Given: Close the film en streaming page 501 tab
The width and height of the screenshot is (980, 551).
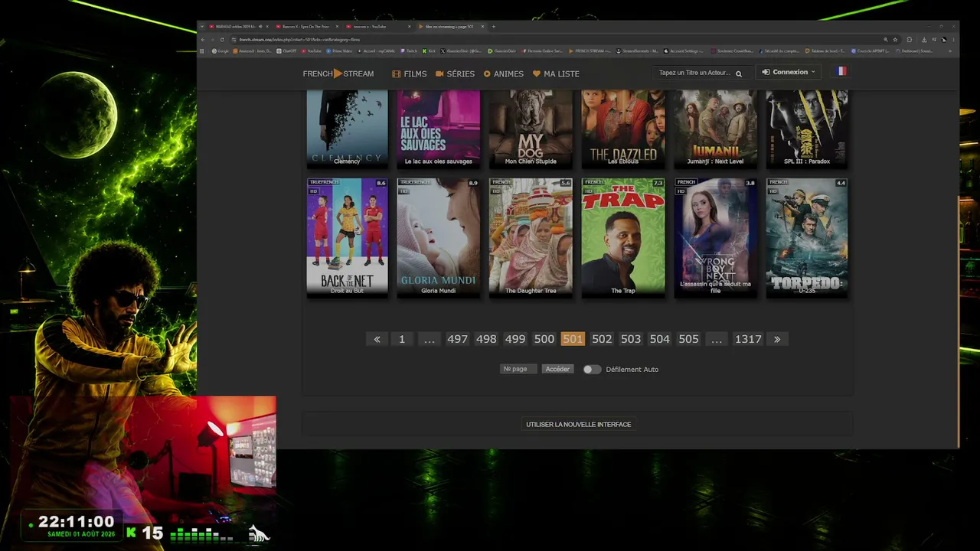Looking at the screenshot, I should [482, 27].
